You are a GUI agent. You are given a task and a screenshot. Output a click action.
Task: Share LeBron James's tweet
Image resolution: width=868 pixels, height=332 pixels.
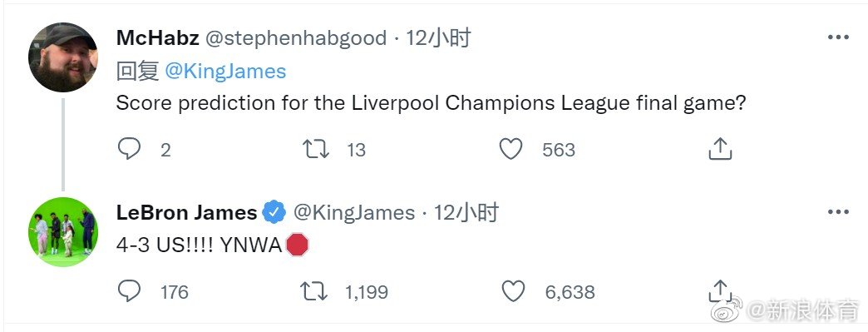click(720, 291)
